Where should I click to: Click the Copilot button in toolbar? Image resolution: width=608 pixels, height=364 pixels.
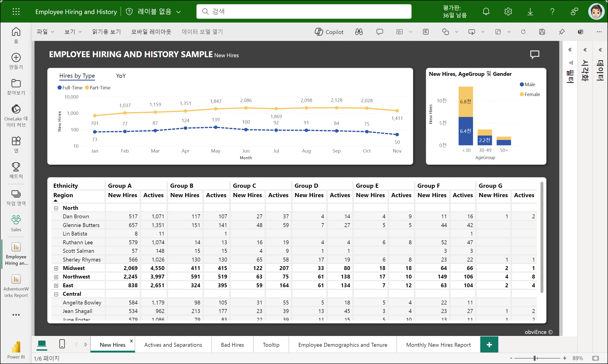tap(329, 32)
